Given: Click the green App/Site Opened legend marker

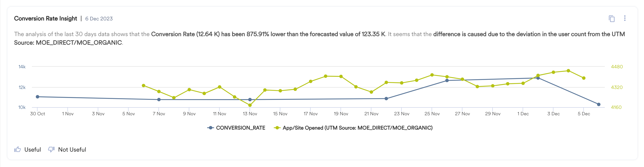Looking at the screenshot, I should [277, 128].
